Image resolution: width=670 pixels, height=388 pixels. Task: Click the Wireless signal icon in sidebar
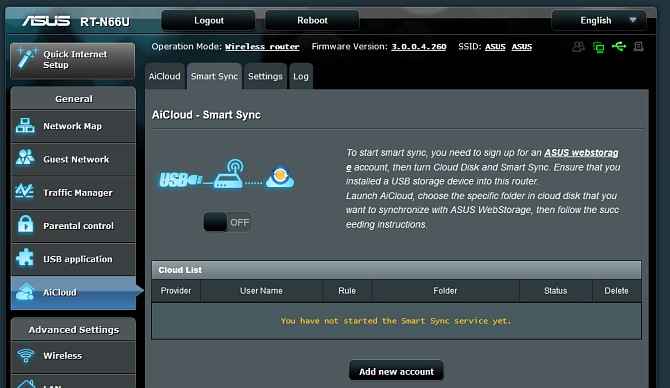(x=26, y=355)
